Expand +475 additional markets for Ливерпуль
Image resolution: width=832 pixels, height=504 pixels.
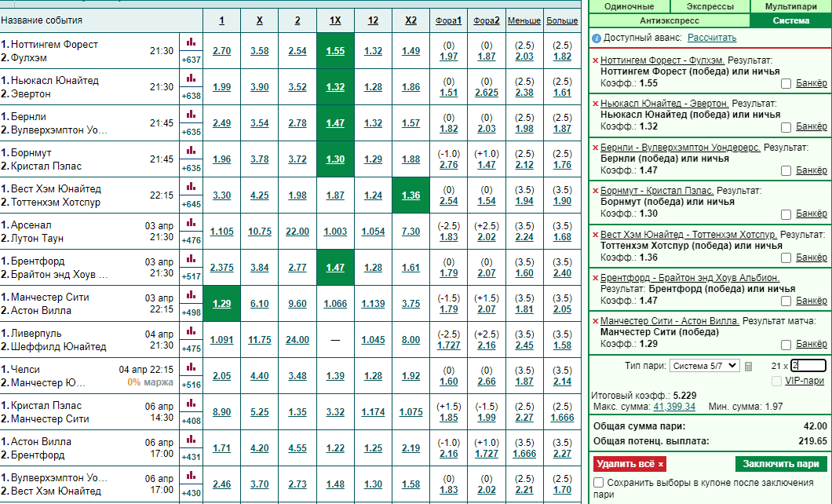click(x=191, y=349)
